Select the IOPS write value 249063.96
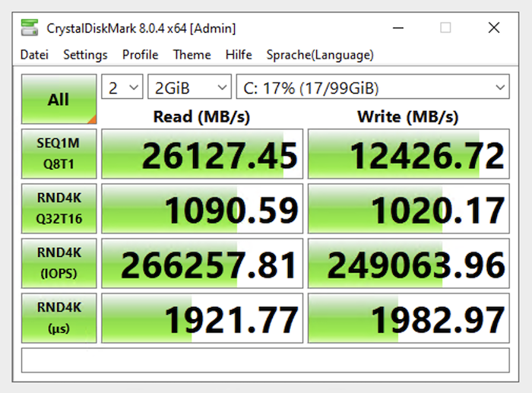Viewport: 532px width, 393px height. [409, 263]
